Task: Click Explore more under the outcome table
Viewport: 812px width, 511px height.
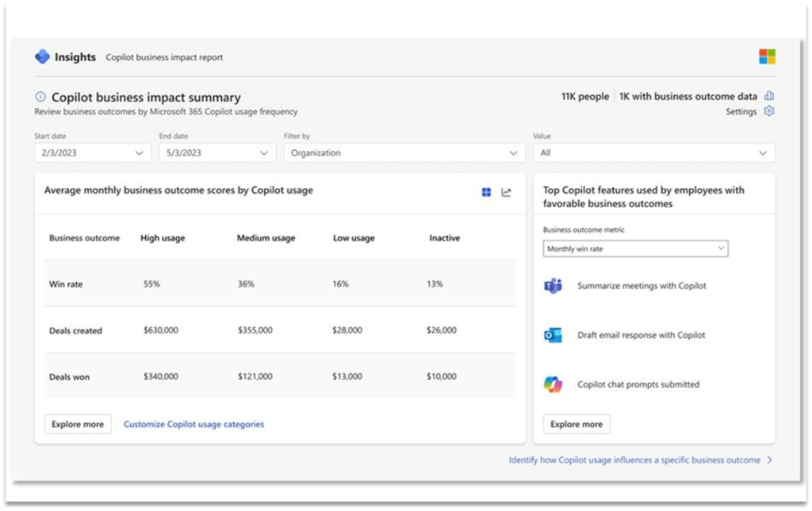Action: [78, 425]
